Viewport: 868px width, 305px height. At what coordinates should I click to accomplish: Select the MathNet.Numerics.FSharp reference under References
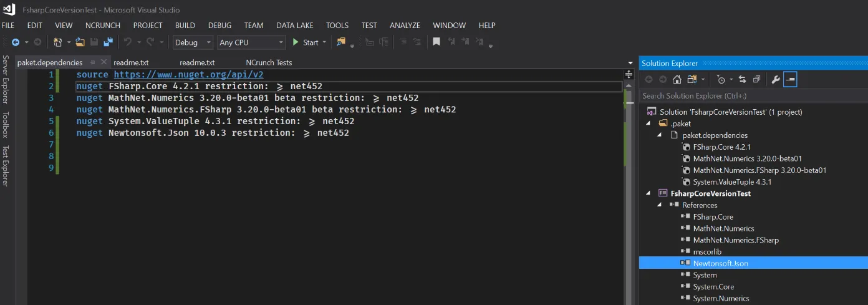pos(736,240)
